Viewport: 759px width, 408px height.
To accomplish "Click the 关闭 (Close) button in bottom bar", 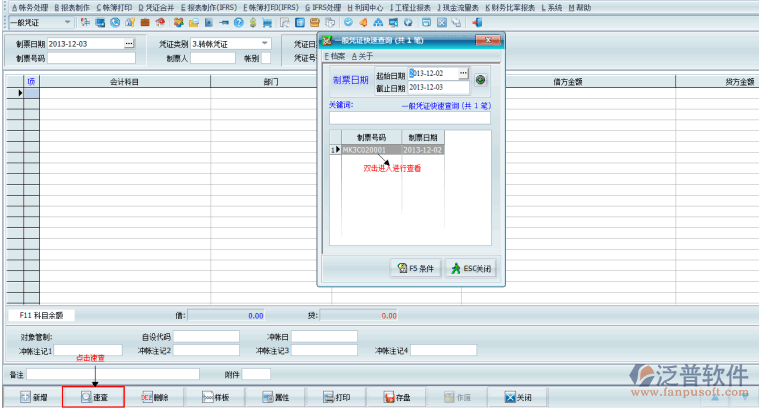I will click(x=518, y=397).
